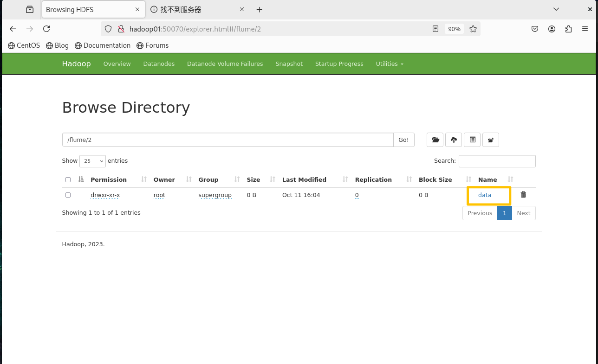
Task: Click the Previous pagination button
Action: click(x=480, y=213)
